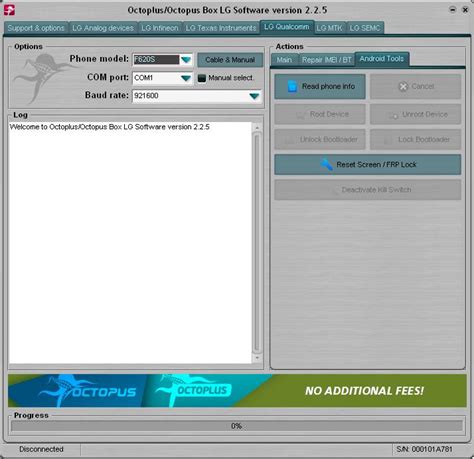Expand the Baud rate dropdown arrow
This screenshot has width=474, height=459.
click(254, 96)
